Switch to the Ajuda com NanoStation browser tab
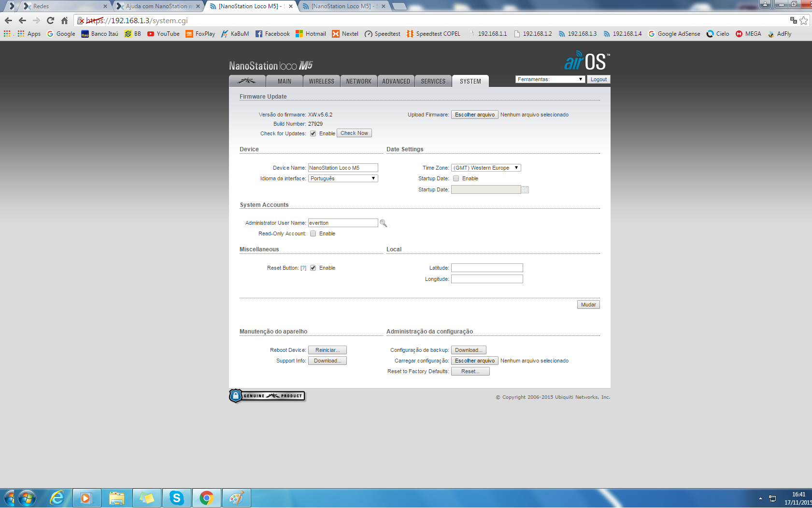This screenshot has height=508, width=812. 158,6
